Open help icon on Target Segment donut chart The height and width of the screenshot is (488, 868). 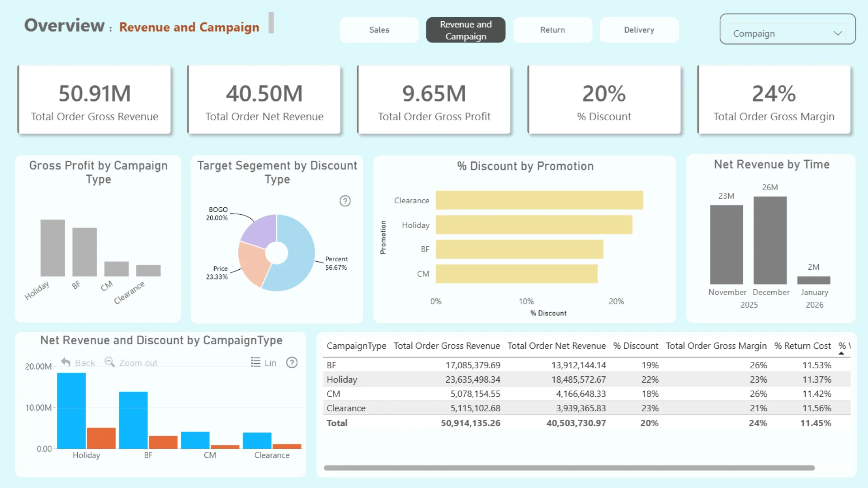coord(345,201)
